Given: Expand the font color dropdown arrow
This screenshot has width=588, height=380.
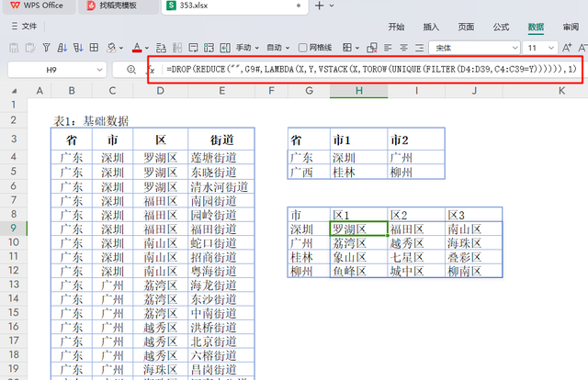Looking at the screenshot, I should click(x=147, y=48).
